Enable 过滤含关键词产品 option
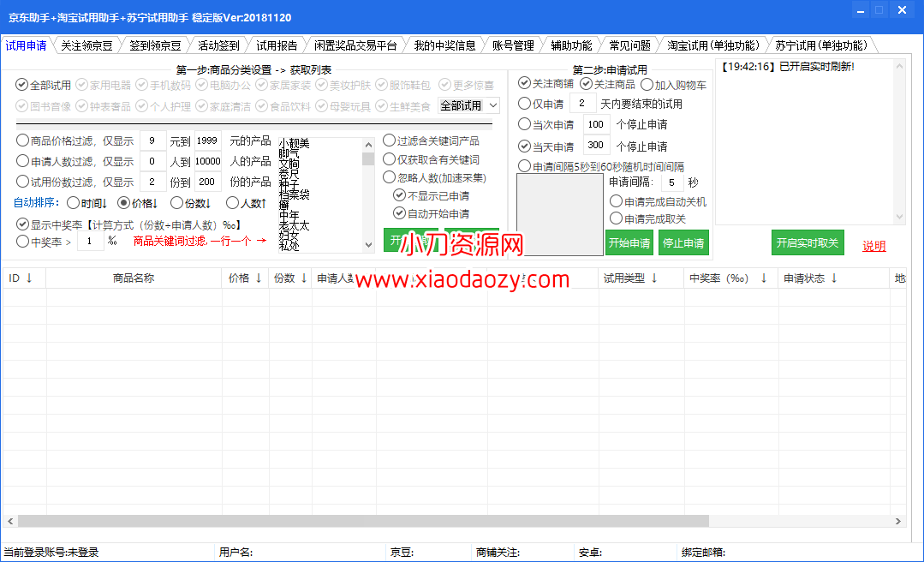This screenshot has width=924, height=562. click(431, 141)
